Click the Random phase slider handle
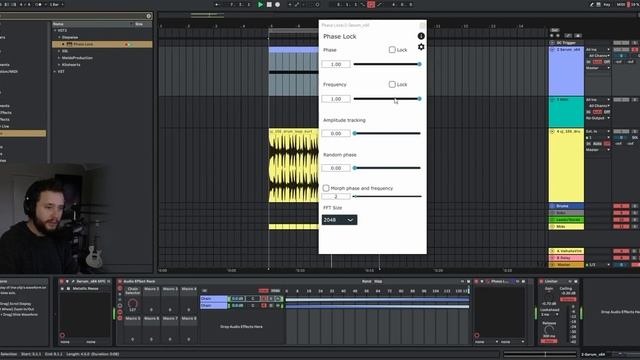This screenshot has width=640, height=360. [355, 168]
